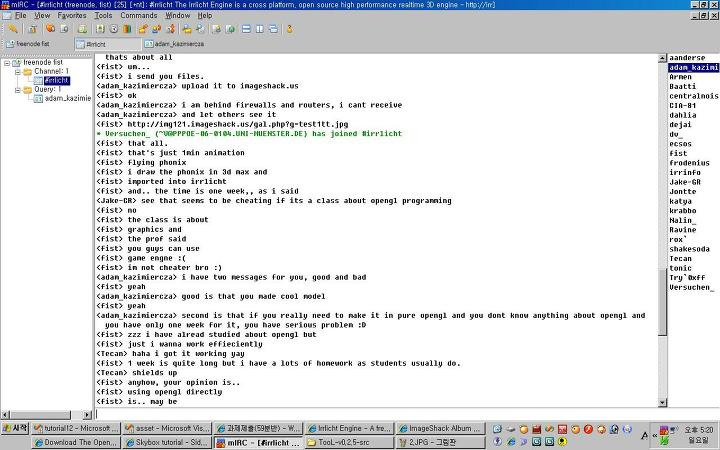Open the Help menu
Screen dimensions: 720x450
(205, 16)
